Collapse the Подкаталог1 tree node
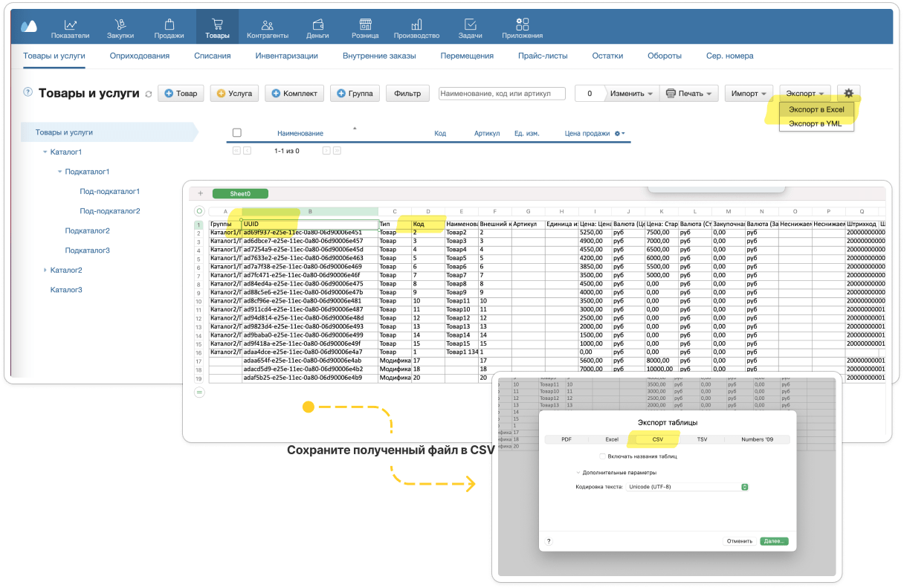 click(59, 172)
